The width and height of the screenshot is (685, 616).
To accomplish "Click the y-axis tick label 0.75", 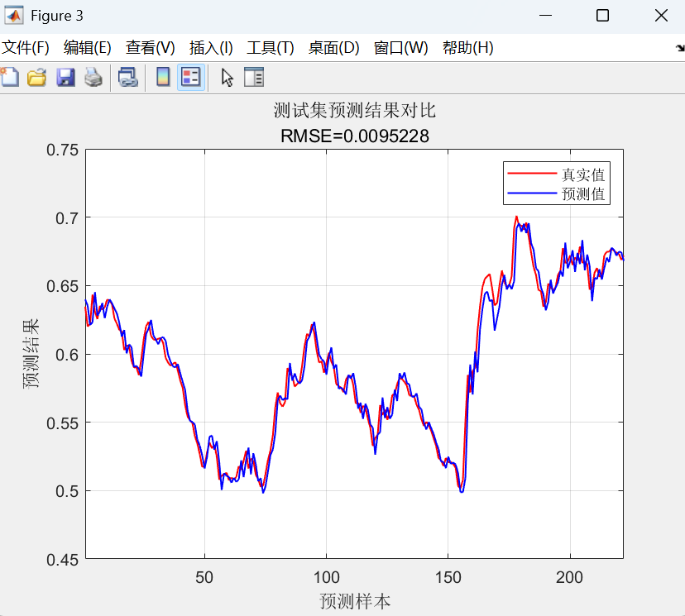I will (63, 150).
